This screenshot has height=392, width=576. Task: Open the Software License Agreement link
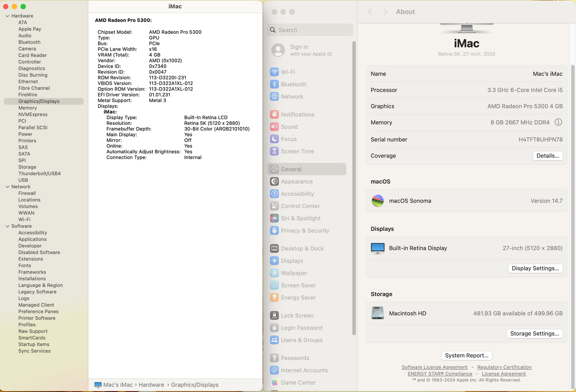coord(434,367)
